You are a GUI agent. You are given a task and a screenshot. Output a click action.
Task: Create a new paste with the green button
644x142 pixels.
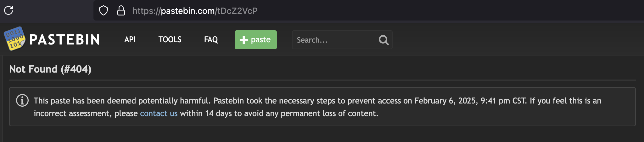[x=256, y=40]
